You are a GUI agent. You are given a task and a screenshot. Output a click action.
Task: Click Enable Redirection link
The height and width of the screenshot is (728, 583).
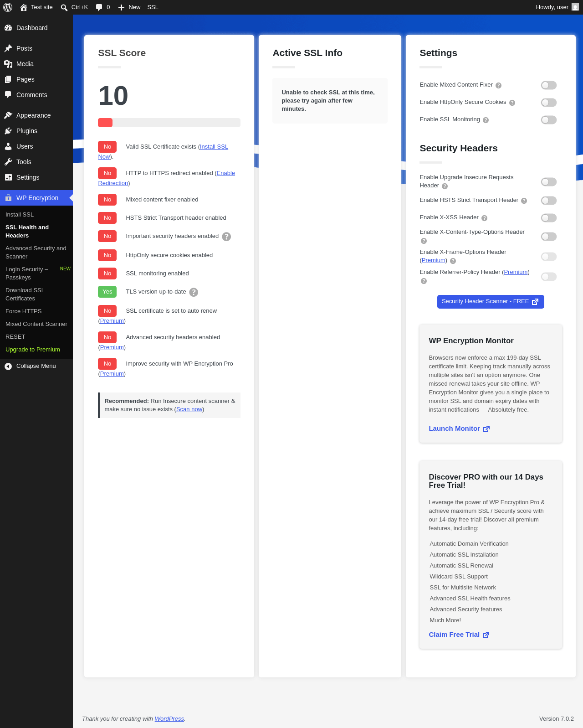coord(225,173)
